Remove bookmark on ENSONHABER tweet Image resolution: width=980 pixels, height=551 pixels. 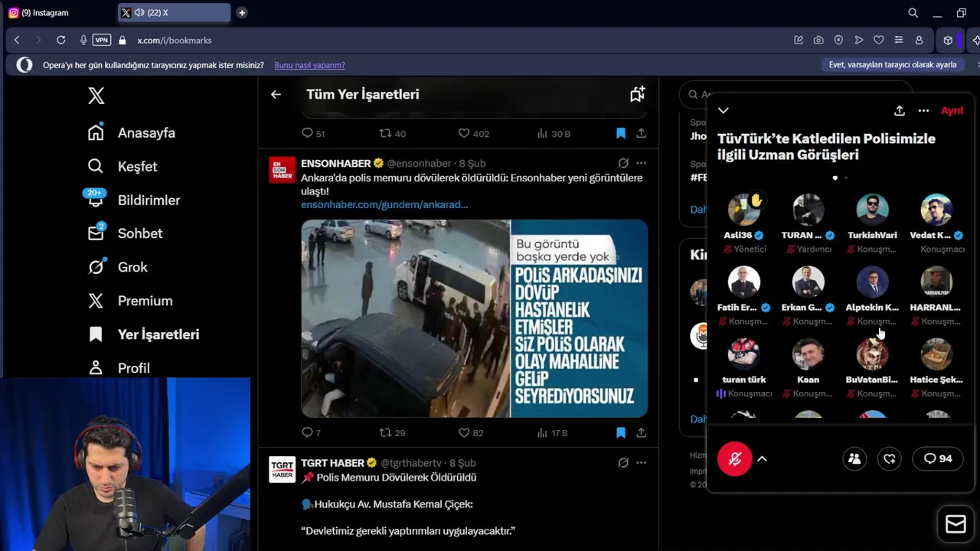tap(621, 432)
